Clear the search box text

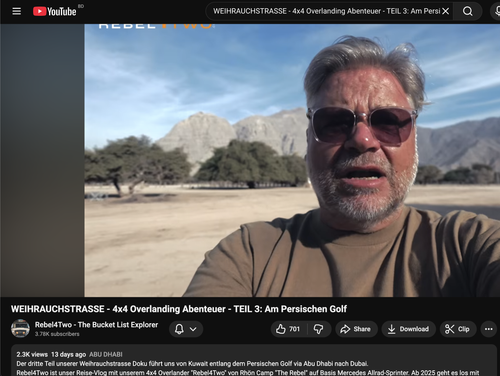[445, 11]
